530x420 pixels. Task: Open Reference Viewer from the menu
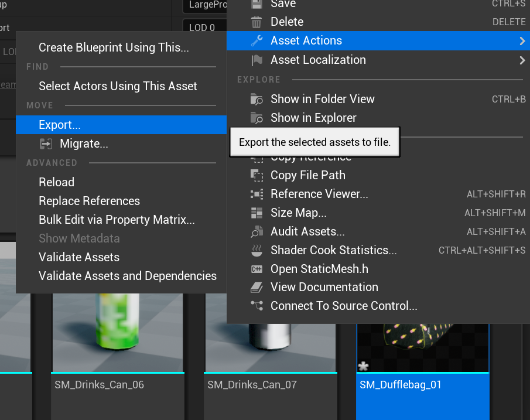point(378,194)
